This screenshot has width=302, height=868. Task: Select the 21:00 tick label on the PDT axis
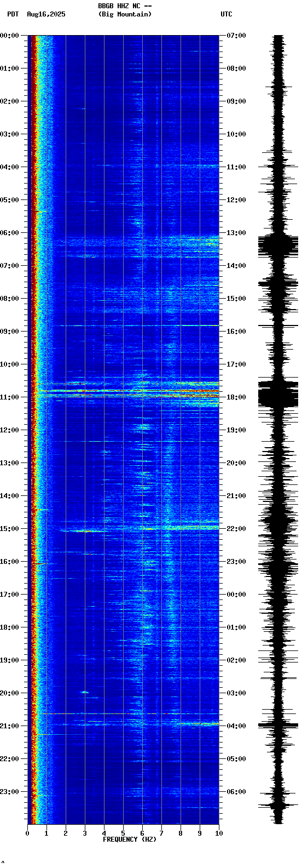pos(9,726)
